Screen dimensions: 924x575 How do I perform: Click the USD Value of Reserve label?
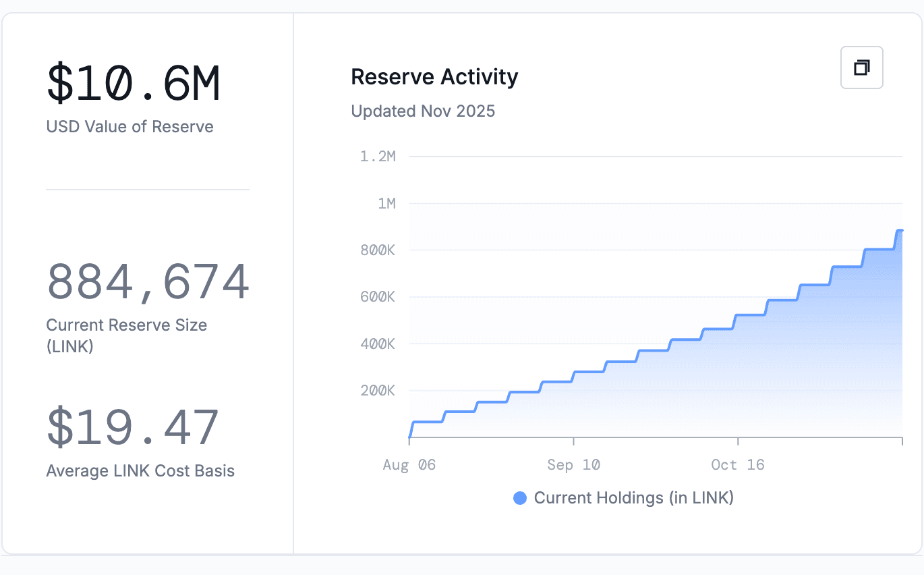(x=129, y=126)
